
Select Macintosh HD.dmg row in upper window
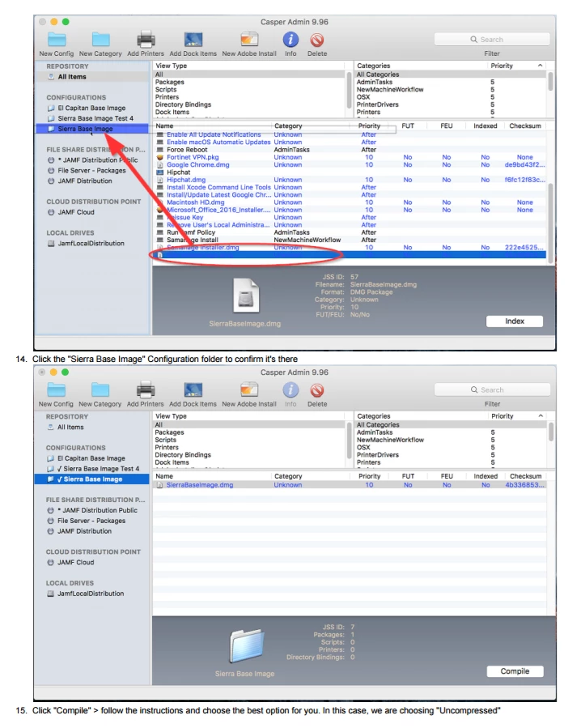click(x=350, y=202)
